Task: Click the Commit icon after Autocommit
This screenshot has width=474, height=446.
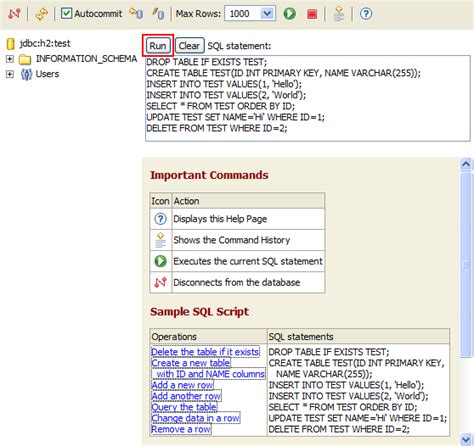Action: pos(136,14)
